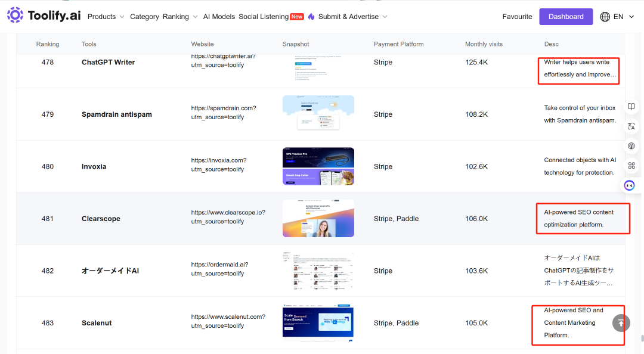Screen dimensions: 644x354
Task: Click the Spamdrain inbox description text
Action: pos(580,114)
